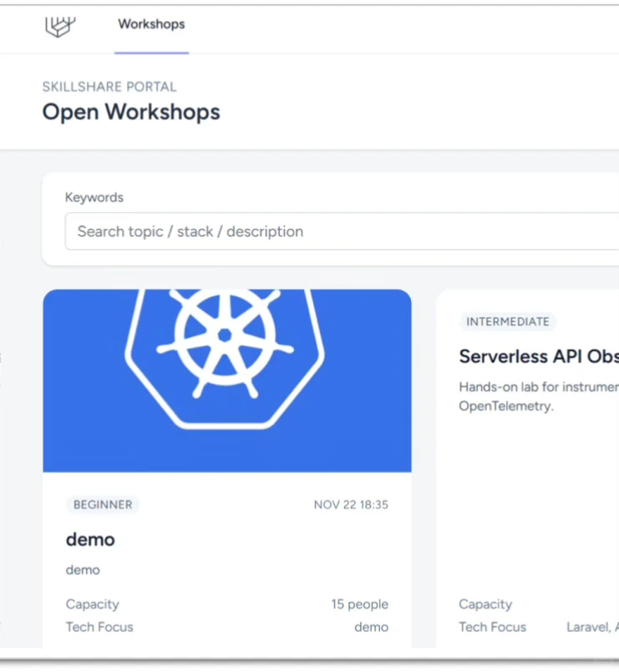Click the SKILLSHARE PORTAL label
Screen dimensions: 619x672
[109, 87]
